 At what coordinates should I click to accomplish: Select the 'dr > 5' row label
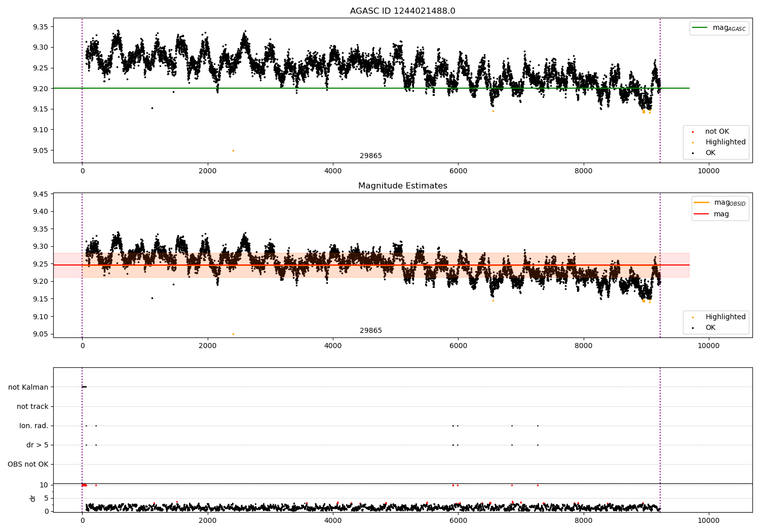click(x=37, y=445)
